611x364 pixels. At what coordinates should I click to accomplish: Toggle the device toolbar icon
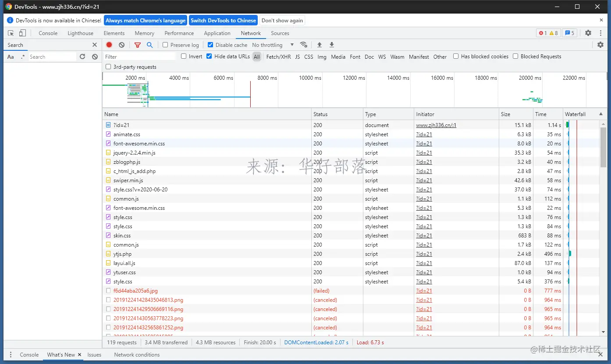[22, 33]
